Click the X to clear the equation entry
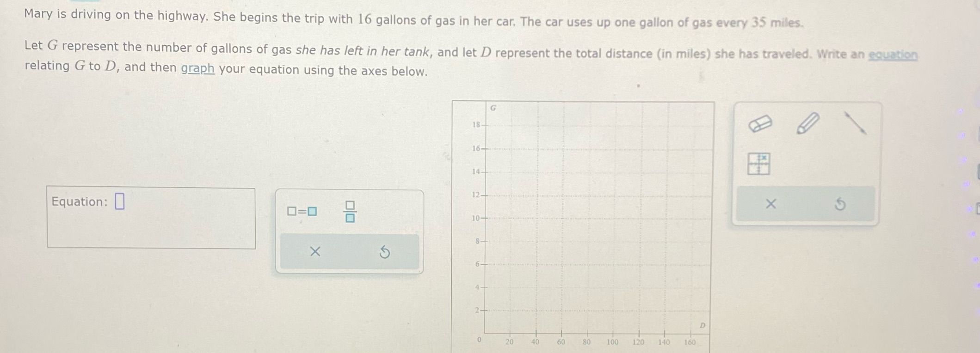 click(314, 251)
